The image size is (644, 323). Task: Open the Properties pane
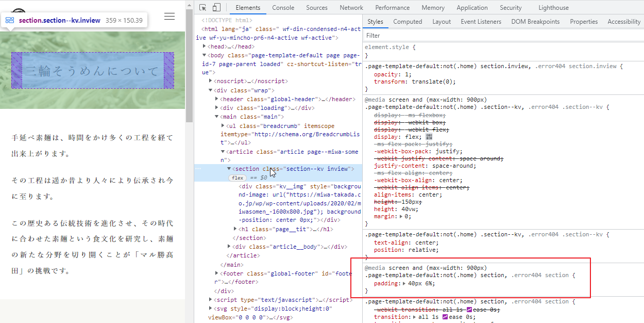click(584, 22)
